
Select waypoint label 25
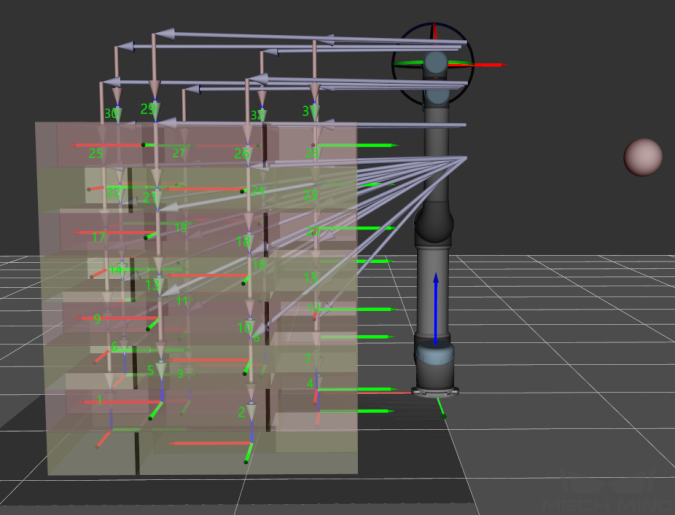point(96,153)
